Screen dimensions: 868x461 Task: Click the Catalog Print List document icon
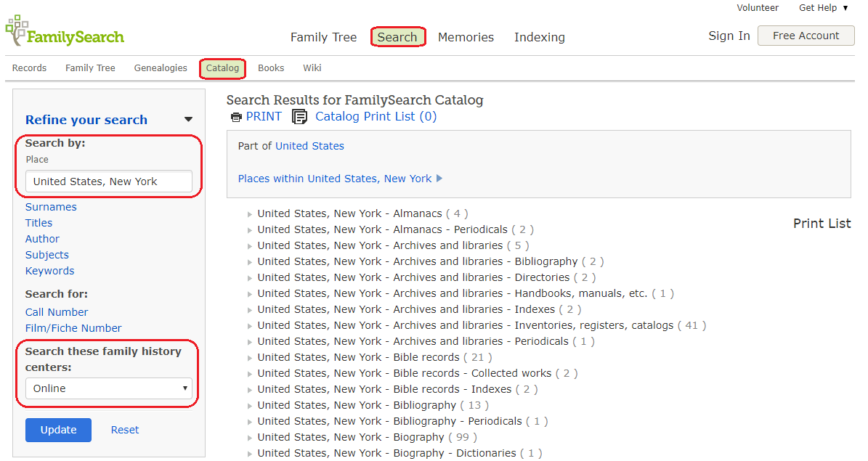point(299,117)
